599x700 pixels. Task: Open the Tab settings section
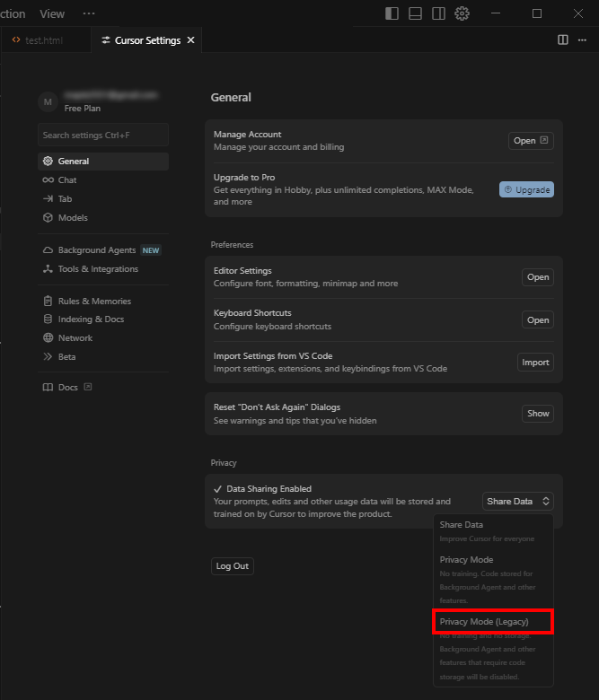pyautogui.click(x=103, y=198)
